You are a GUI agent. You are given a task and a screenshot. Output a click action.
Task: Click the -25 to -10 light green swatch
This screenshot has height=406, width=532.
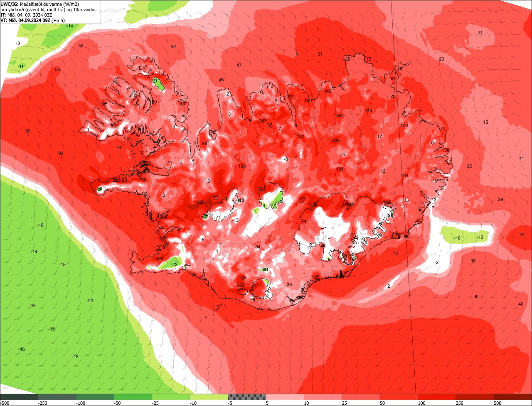(x=171, y=397)
